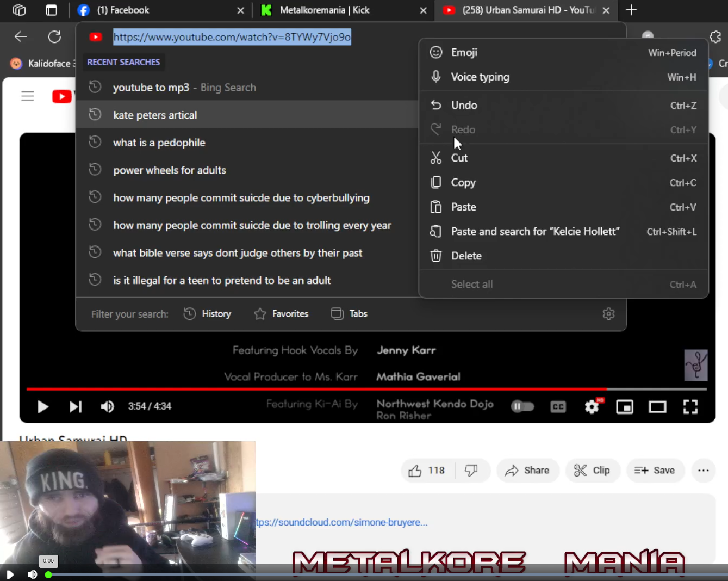Select 'cyberbullying' search suggestion
The image size is (728, 581).
point(247,198)
